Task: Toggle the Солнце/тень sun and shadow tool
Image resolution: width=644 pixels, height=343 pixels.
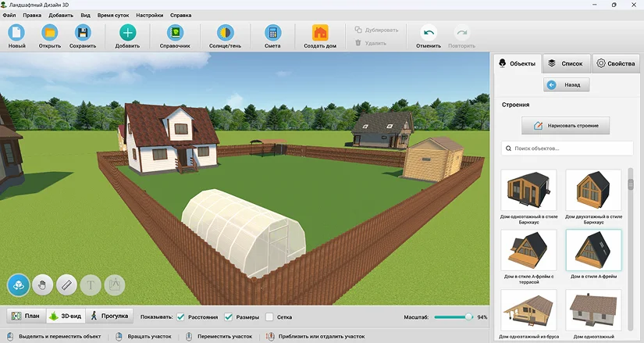Action: click(225, 33)
